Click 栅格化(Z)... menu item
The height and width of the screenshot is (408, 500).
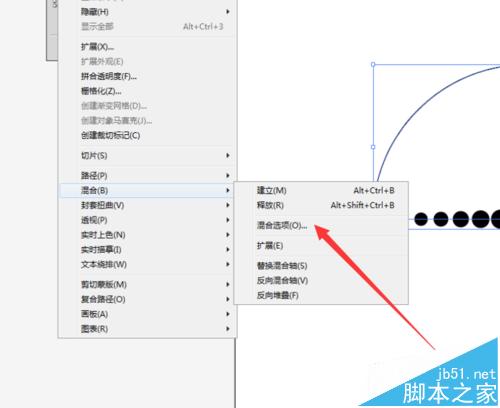(x=147, y=91)
